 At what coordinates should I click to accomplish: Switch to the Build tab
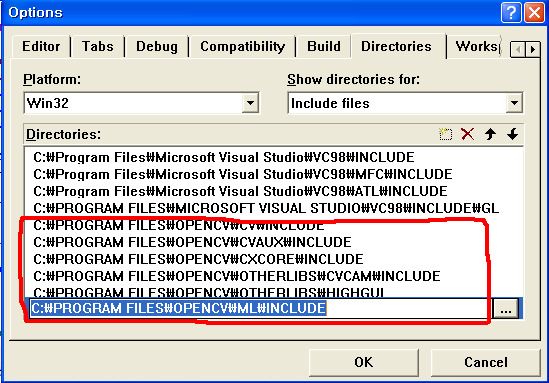(324, 47)
